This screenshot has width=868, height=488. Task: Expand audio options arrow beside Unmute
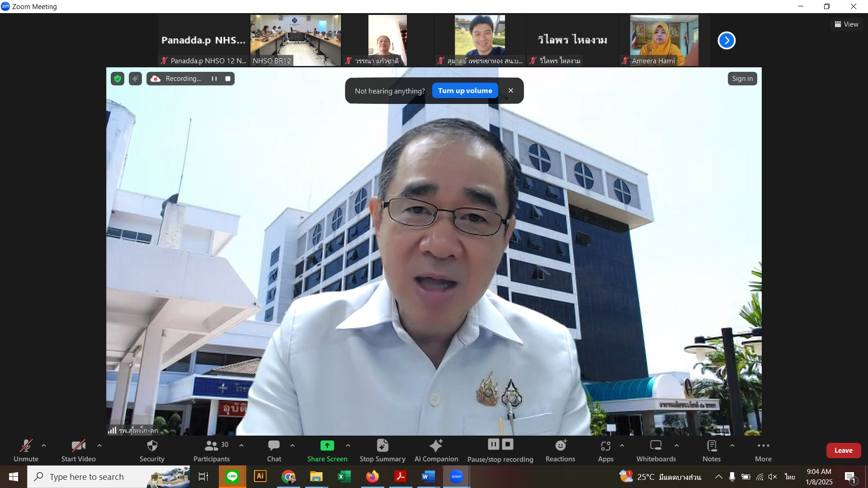click(x=44, y=446)
